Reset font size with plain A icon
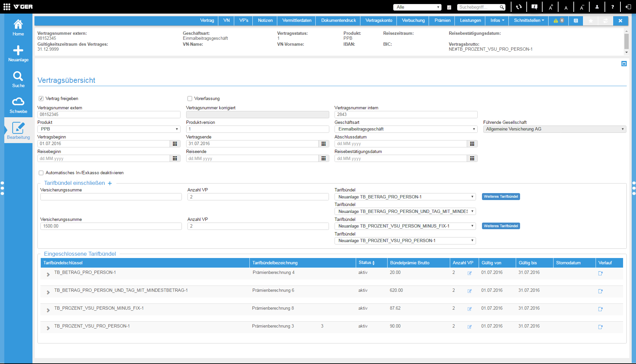 (x=566, y=7)
